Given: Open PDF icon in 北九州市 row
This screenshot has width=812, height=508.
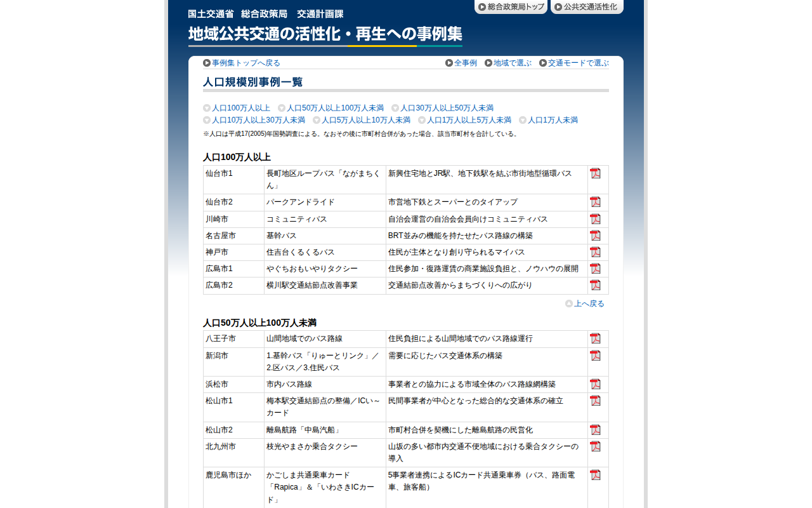Looking at the screenshot, I should (595, 446).
